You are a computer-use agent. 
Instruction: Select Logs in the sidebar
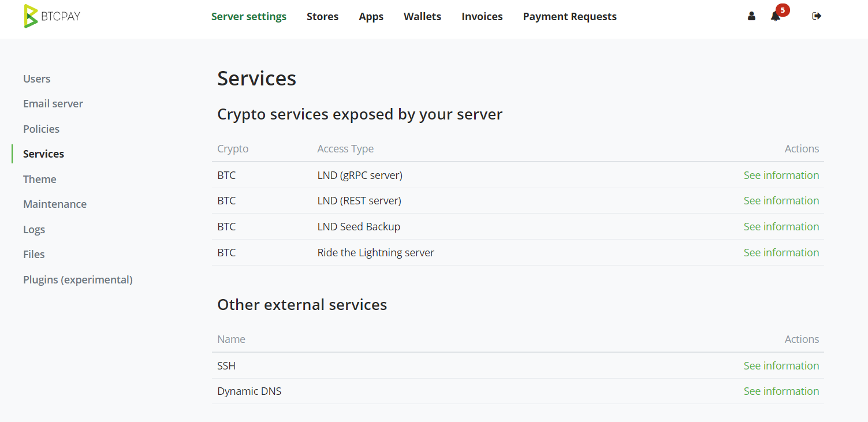pos(34,229)
